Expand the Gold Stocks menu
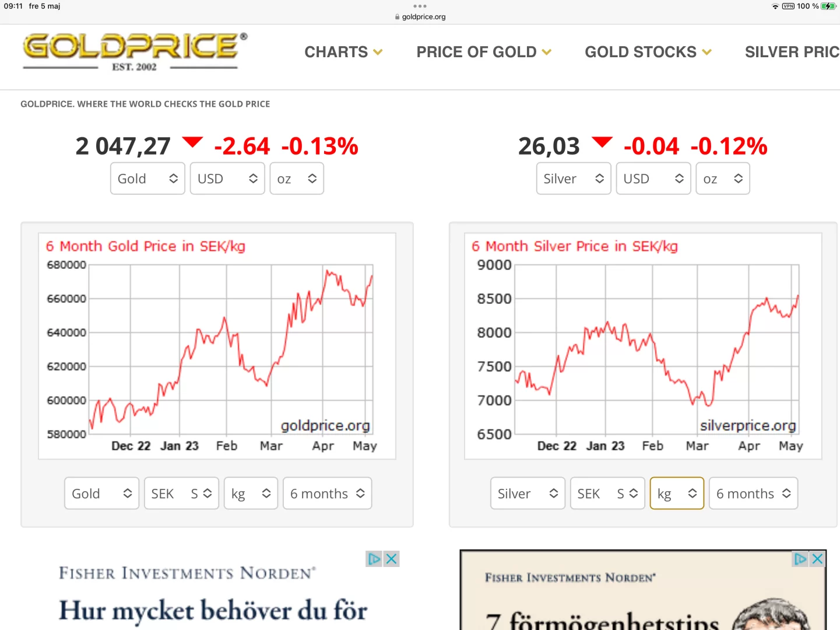 (x=648, y=52)
